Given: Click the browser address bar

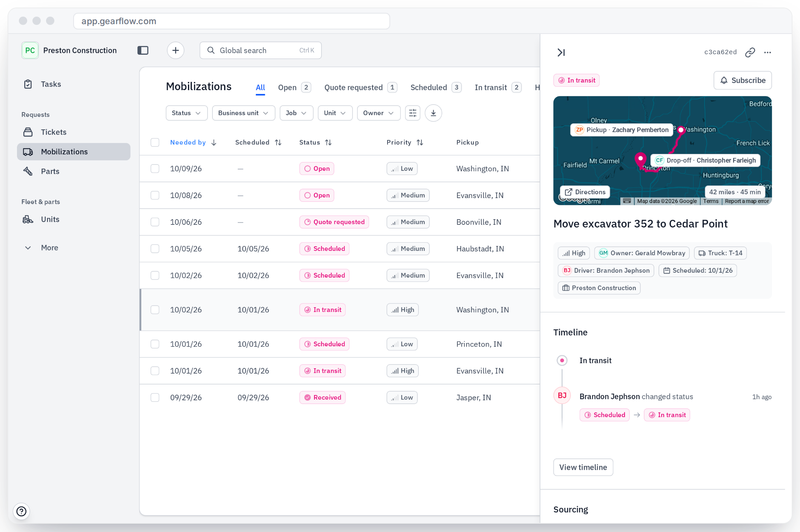Looking at the screenshot, I should coord(231,21).
